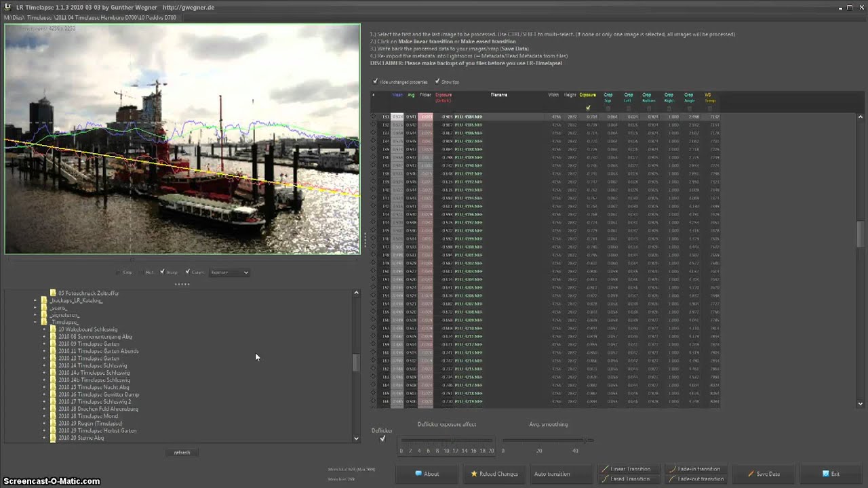The height and width of the screenshot is (488, 868).
Task: Toggle the Image preview checkbox
Action: tap(162, 272)
